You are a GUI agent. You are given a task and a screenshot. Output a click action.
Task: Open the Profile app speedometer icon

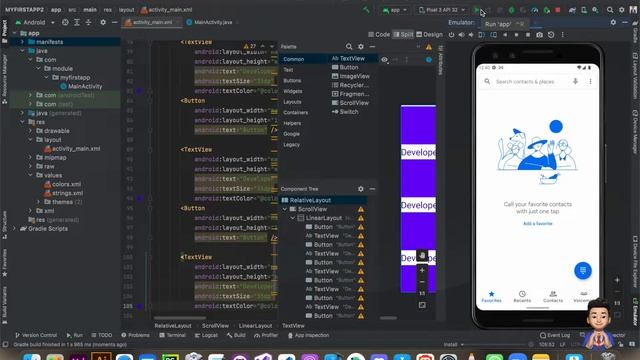point(535,10)
